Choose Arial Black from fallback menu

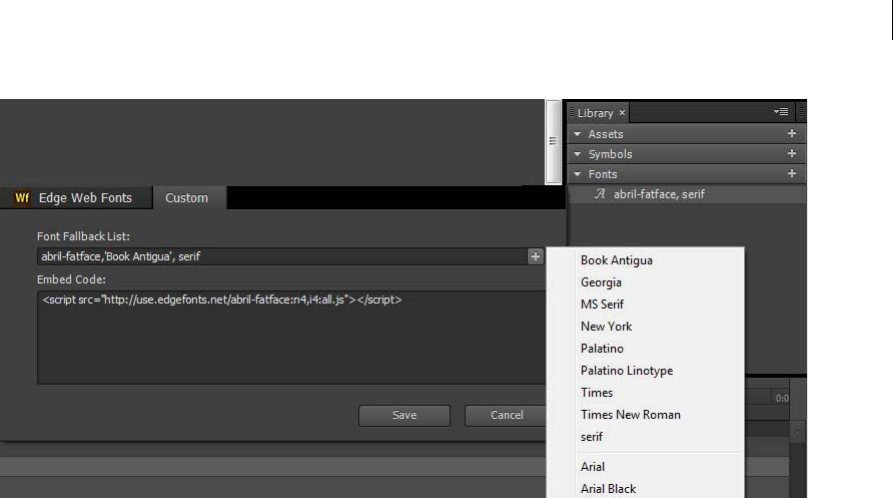tap(608, 489)
